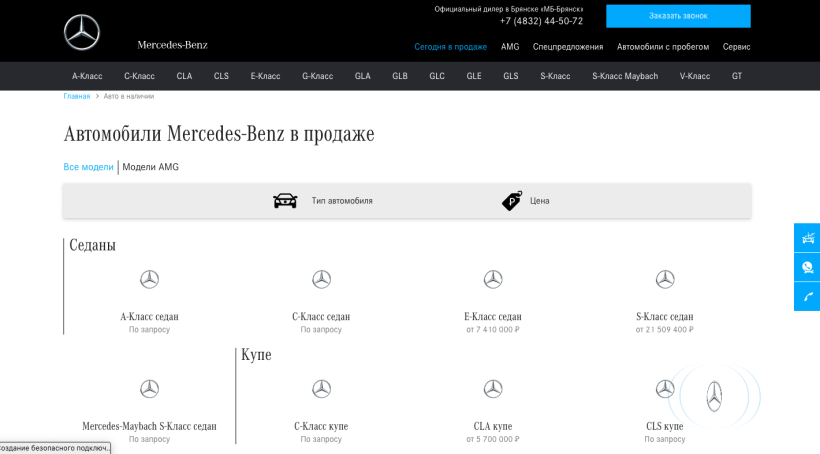Open the Сегодня в продаже menu item

(451, 47)
